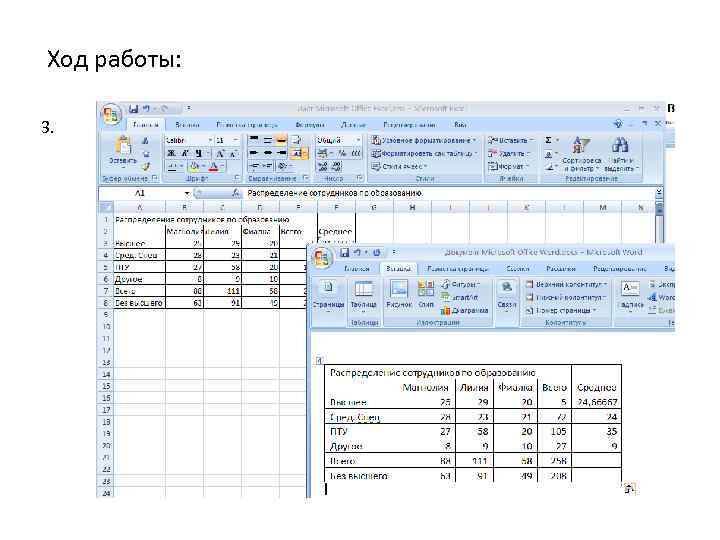Open the font size 11 dropdown
Image resolution: width=720 pixels, height=540 pixels.
pyautogui.click(x=236, y=140)
